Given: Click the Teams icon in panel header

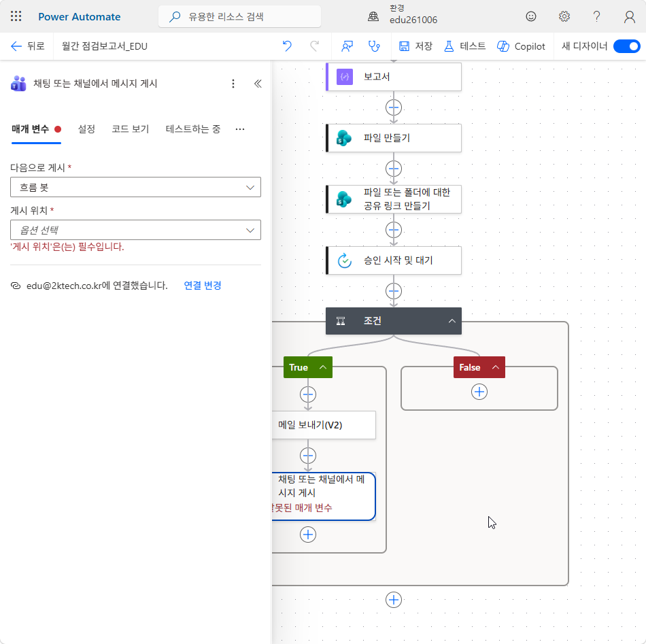Looking at the screenshot, I should [18, 84].
